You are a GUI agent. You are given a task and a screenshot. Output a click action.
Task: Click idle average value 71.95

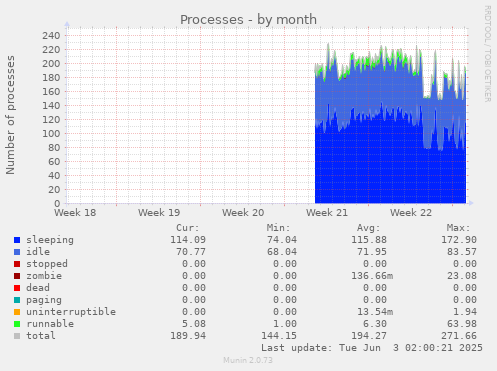pyautogui.click(x=372, y=252)
